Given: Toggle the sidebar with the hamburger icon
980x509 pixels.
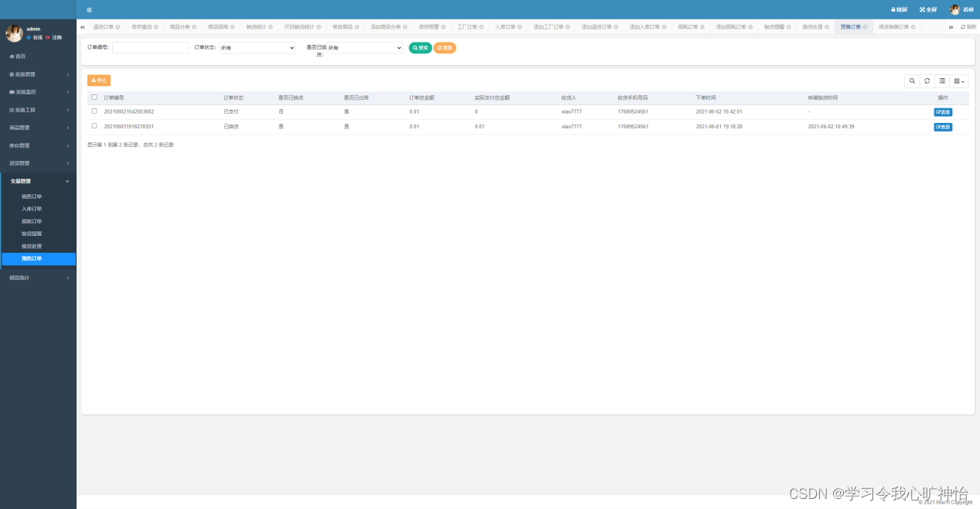Looking at the screenshot, I should (x=89, y=9).
